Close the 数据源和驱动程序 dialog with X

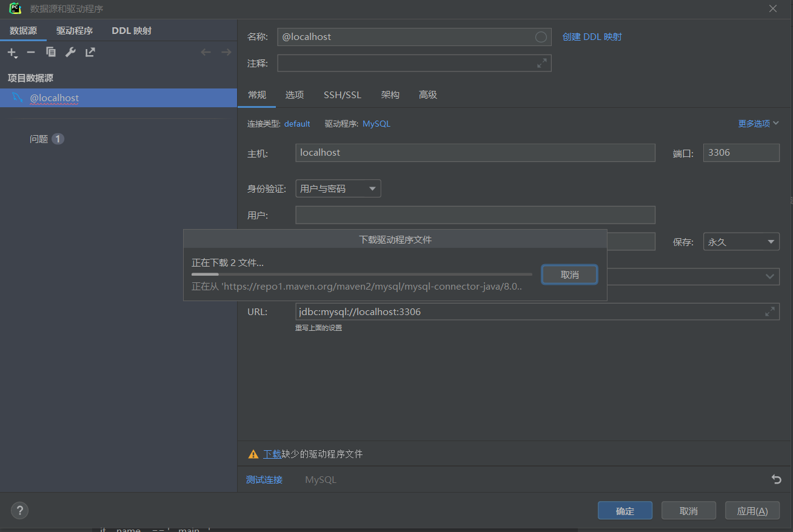click(773, 8)
